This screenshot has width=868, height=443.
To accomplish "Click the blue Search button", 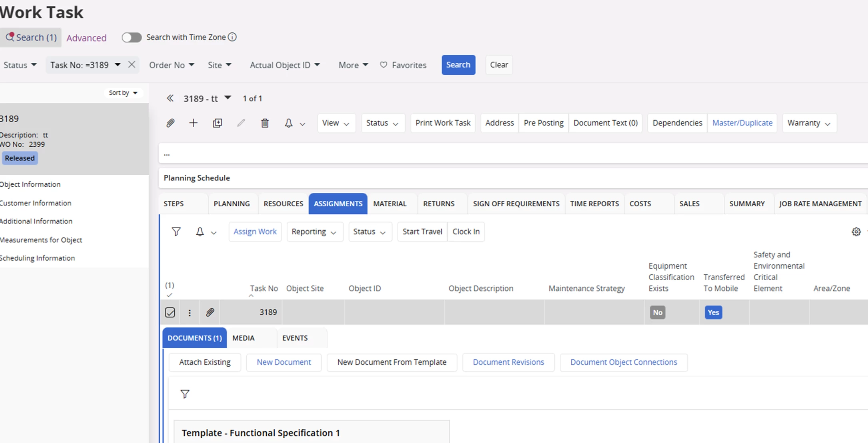I will [458, 65].
